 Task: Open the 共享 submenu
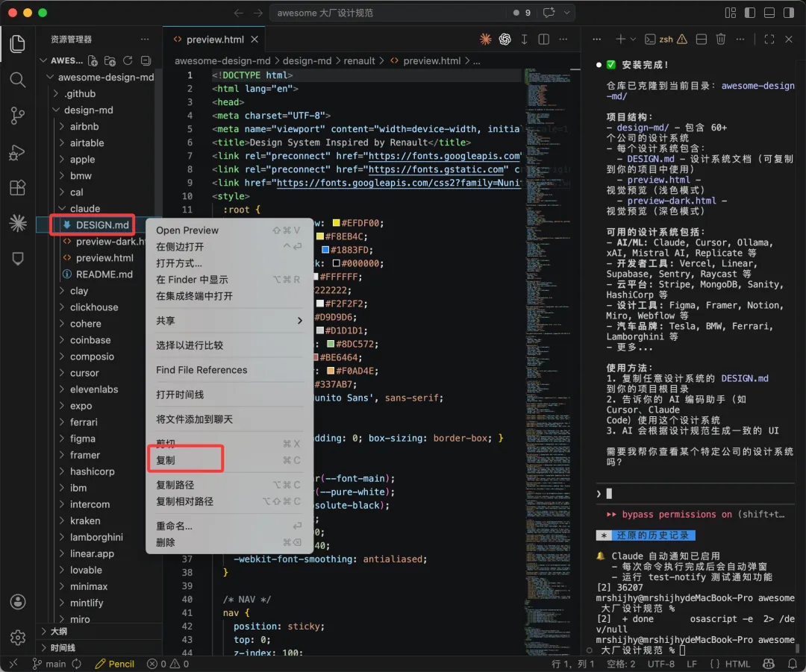point(229,321)
